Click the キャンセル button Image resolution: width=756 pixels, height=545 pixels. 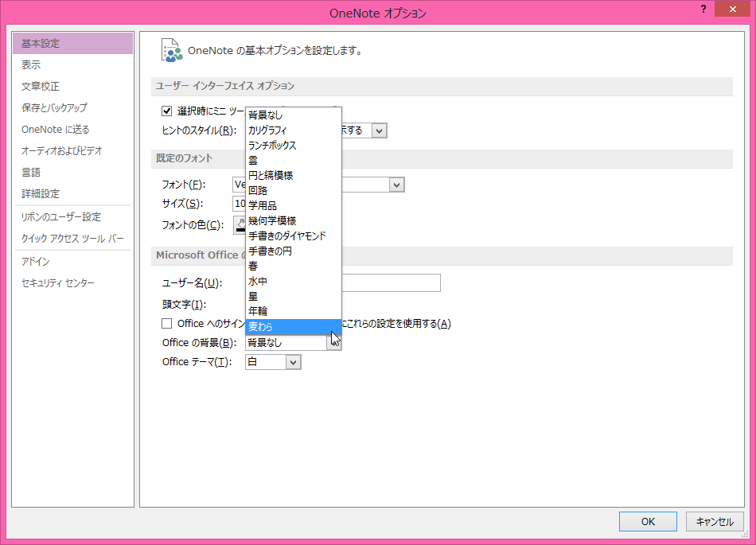(x=715, y=521)
